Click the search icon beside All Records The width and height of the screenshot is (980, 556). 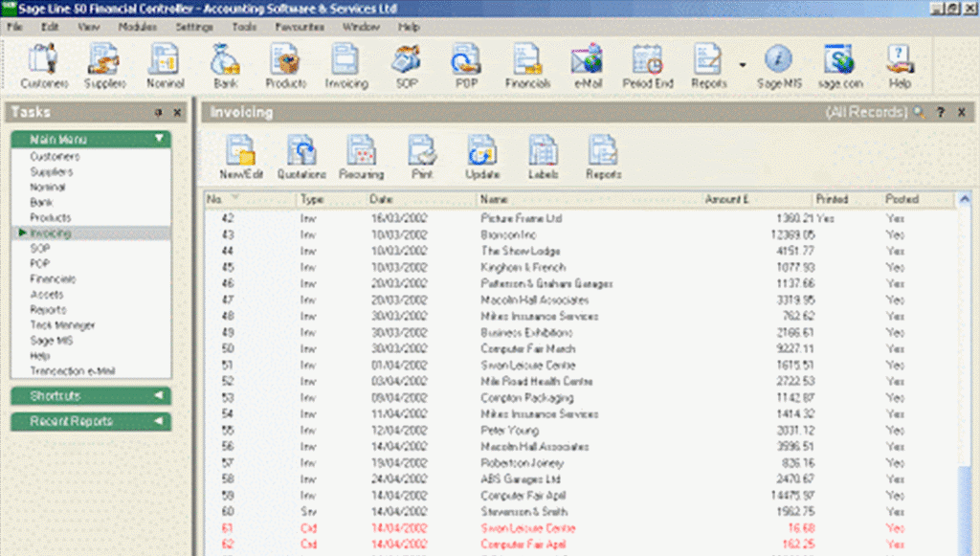point(919,113)
